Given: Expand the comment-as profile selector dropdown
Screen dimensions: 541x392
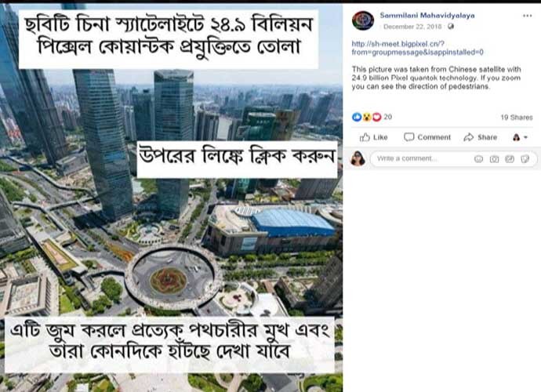Looking at the screenshot, I should pyautogui.click(x=520, y=137).
